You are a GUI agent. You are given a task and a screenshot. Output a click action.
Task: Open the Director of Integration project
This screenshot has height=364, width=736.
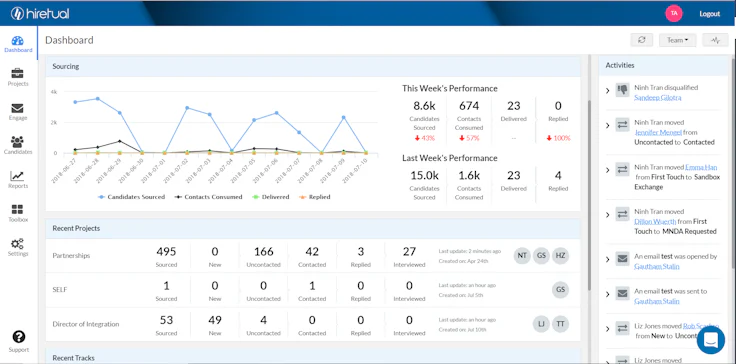pos(85,324)
